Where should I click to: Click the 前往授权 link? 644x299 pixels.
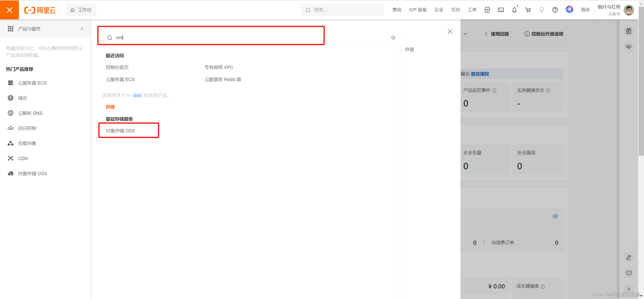480,74
